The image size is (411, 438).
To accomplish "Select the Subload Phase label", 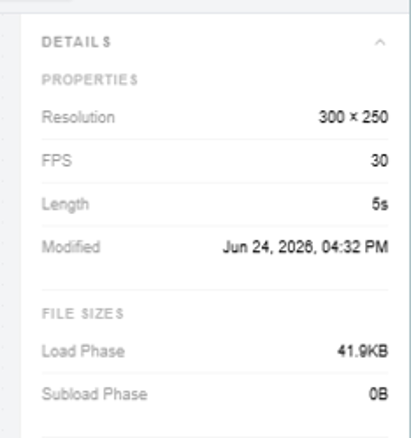I will (95, 394).
